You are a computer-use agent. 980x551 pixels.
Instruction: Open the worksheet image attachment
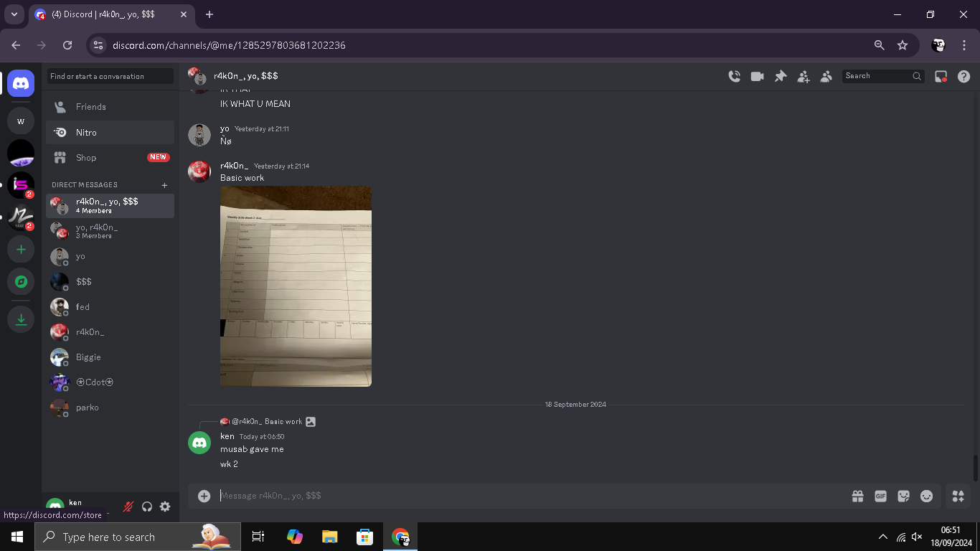tap(296, 286)
